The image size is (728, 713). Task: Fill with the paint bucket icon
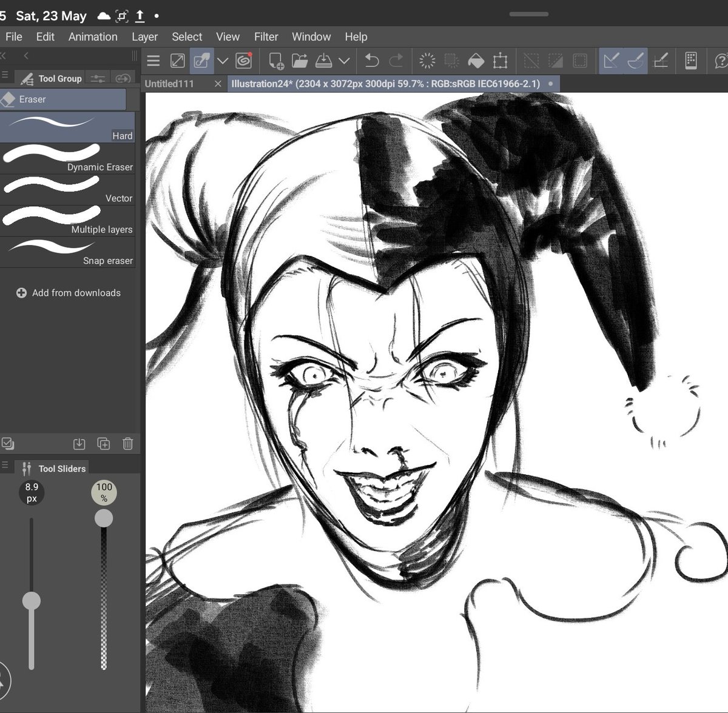pyautogui.click(x=476, y=61)
